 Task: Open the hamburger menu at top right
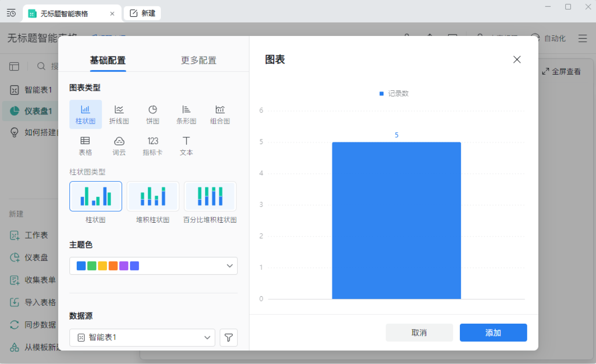(582, 38)
